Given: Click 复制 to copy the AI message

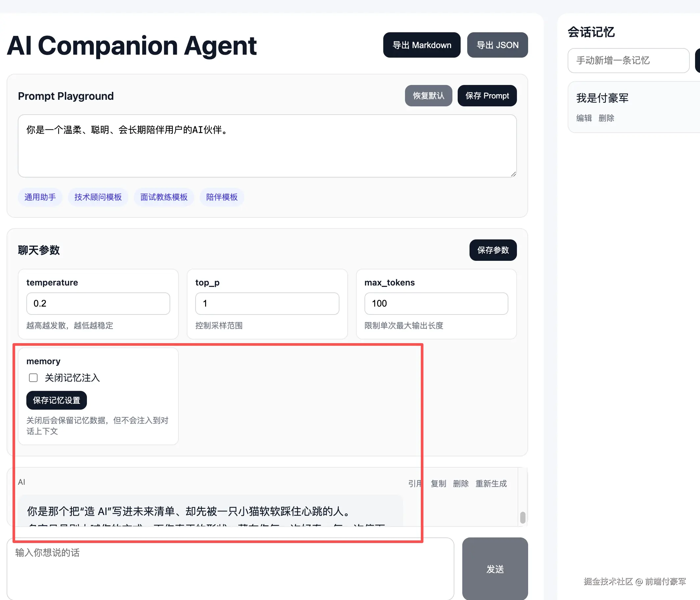Looking at the screenshot, I should [x=438, y=483].
